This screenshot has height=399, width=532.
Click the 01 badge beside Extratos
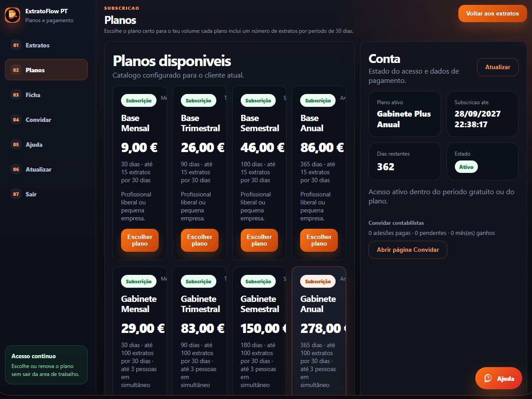(x=16, y=45)
